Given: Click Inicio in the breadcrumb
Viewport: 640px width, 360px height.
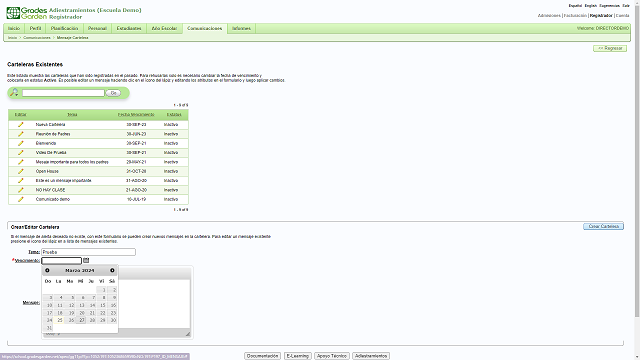Looking at the screenshot, I should pyautogui.click(x=12, y=38).
